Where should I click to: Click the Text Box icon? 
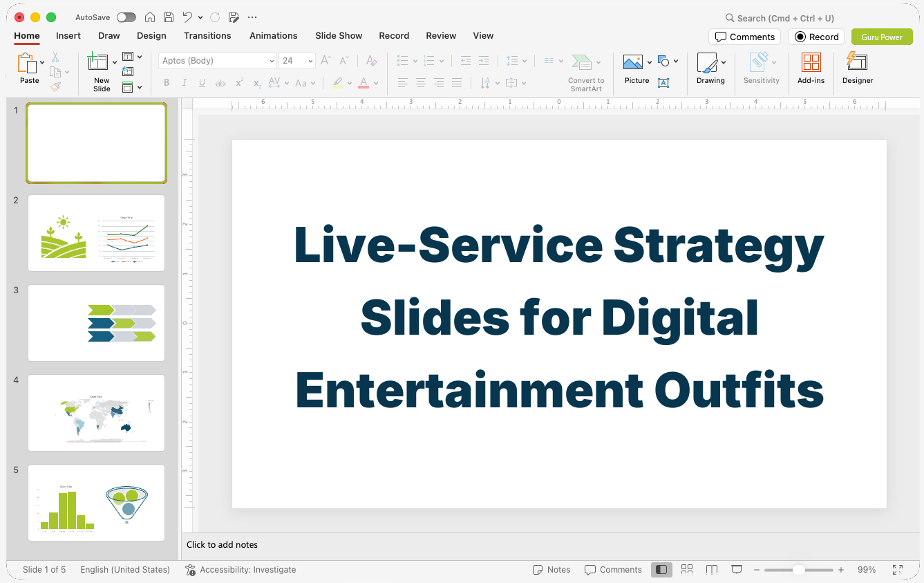pyautogui.click(x=663, y=83)
